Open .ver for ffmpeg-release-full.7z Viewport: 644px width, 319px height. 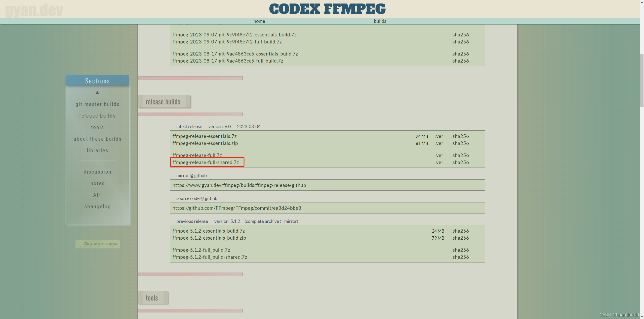pos(439,155)
